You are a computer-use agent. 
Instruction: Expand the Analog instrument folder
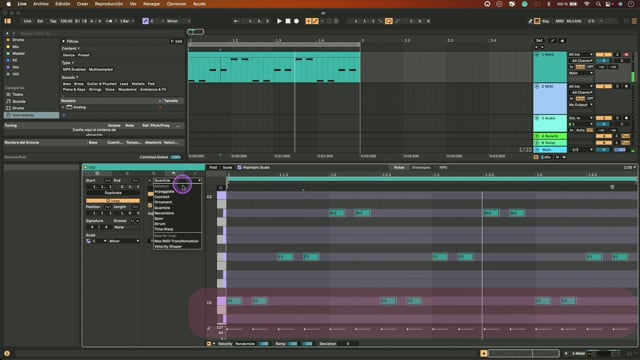[63, 107]
